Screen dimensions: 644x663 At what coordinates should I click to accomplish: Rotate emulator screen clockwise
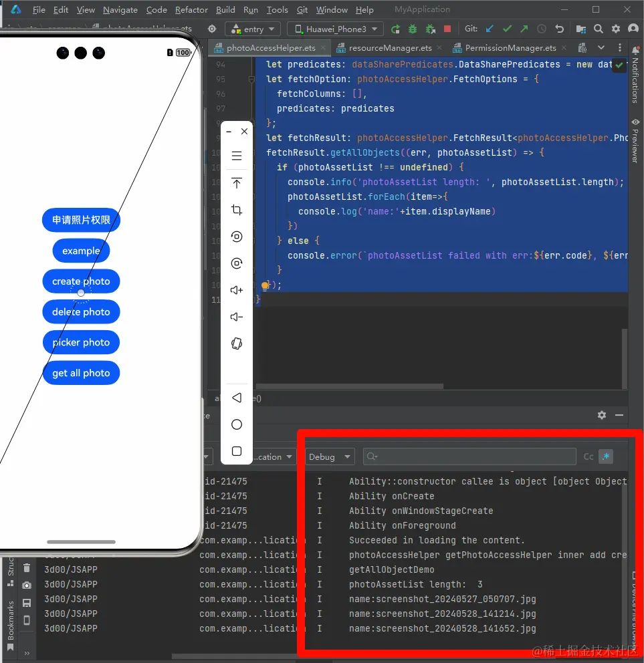pyautogui.click(x=237, y=263)
